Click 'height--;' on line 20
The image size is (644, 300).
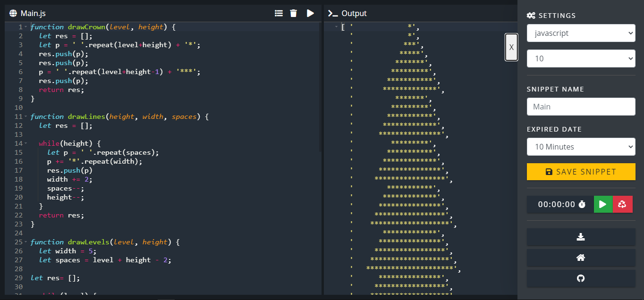tap(66, 197)
